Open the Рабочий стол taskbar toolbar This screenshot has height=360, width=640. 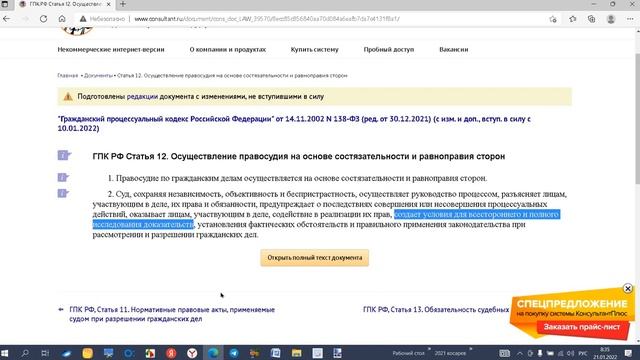pos(409,353)
